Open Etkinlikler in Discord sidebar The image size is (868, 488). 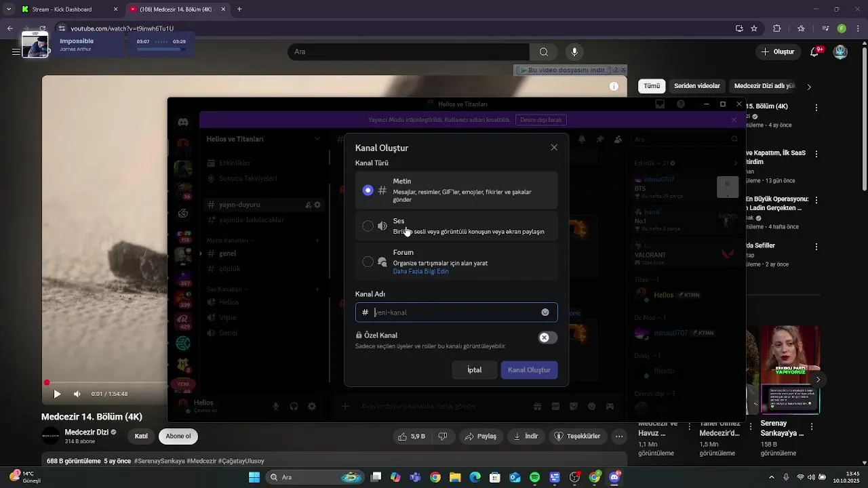pos(235,163)
